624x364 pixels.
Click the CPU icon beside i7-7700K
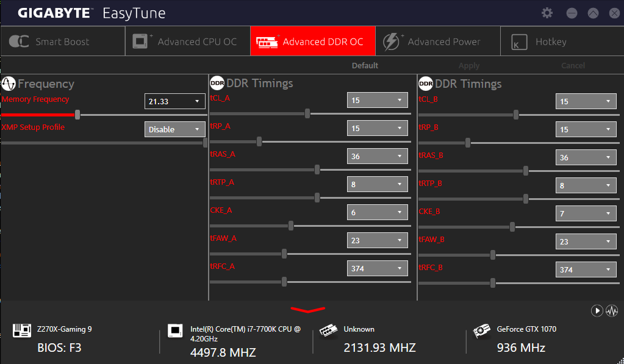pos(175,330)
